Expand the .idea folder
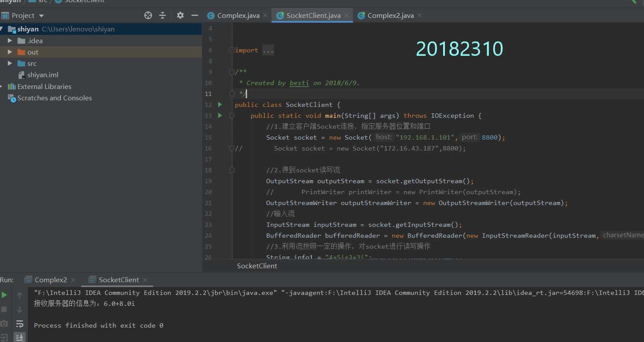The height and width of the screenshot is (342, 644). (x=10, y=41)
